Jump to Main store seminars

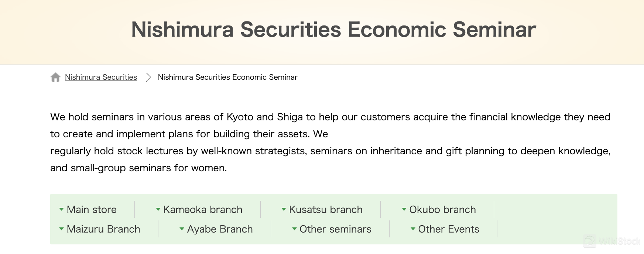[92, 209]
